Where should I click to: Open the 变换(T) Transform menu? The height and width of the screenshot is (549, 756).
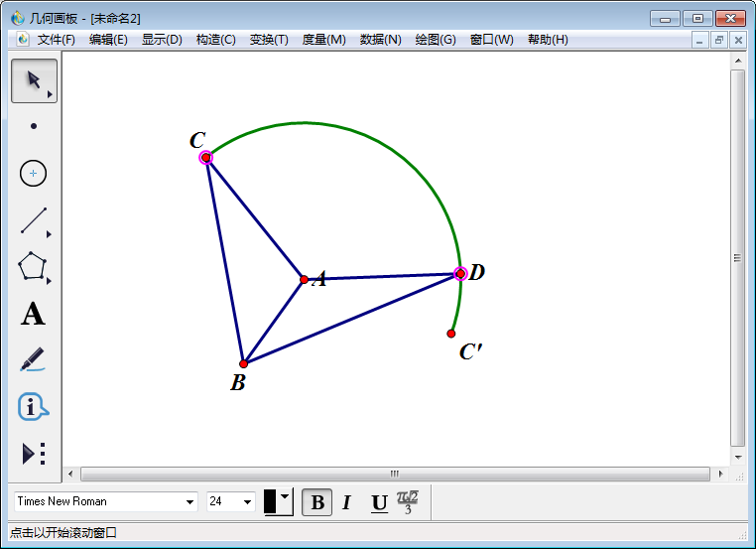(269, 40)
